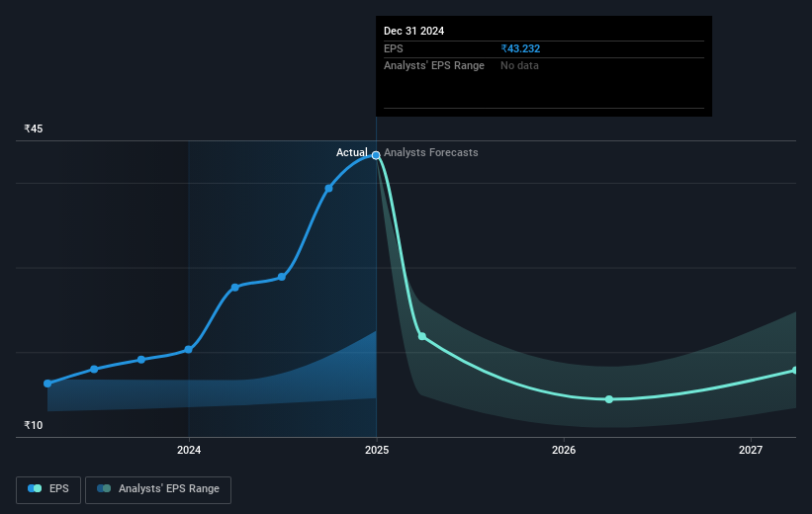Select the second EPS data point in 2023

pos(94,369)
